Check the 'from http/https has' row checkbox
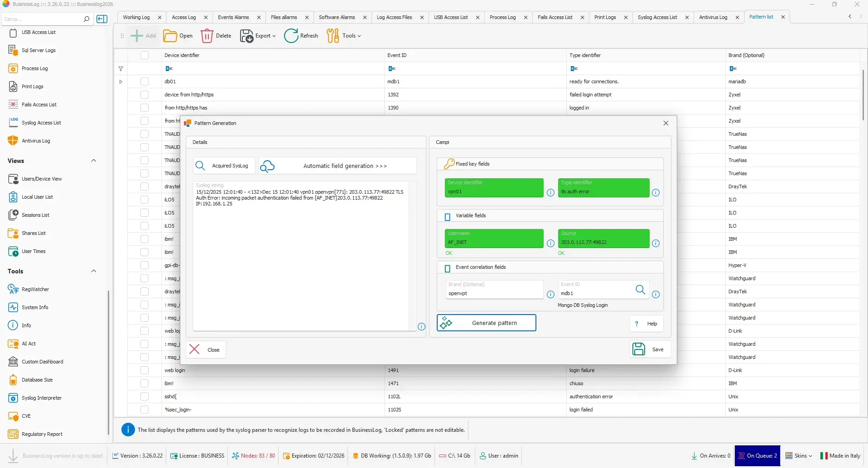This screenshot has width=868, height=468. (x=145, y=108)
